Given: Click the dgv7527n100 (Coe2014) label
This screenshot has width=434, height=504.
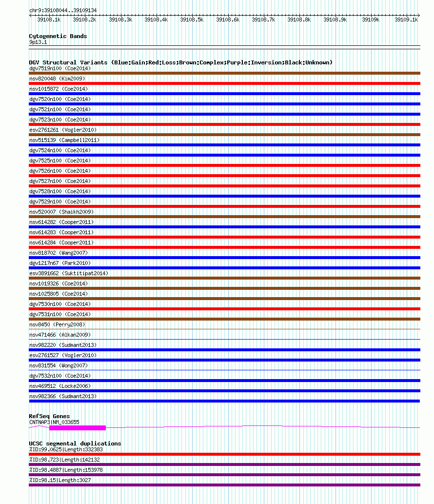Looking at the screenshot, I should point(60,181).
